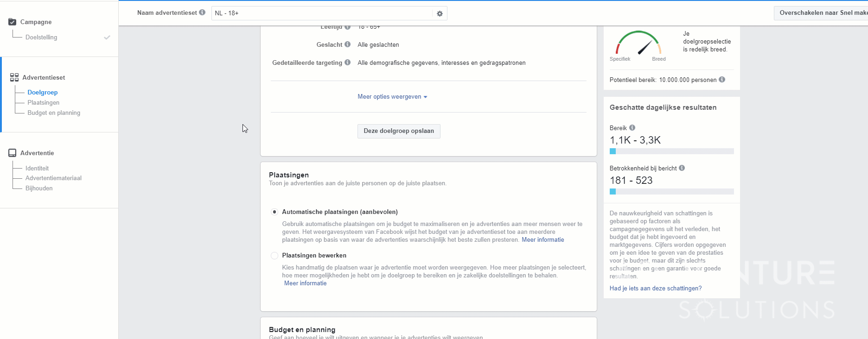Click Deze doelgroep opslaan button
This screenshot has height=339, width=868.
point(399,131)
